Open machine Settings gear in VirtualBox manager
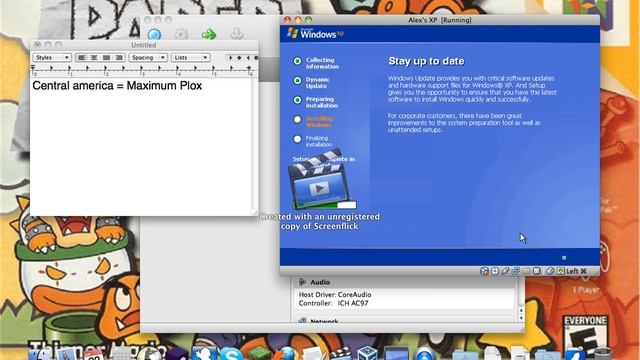The height and width of the screenshot is (360, 640). click(181, 34)
